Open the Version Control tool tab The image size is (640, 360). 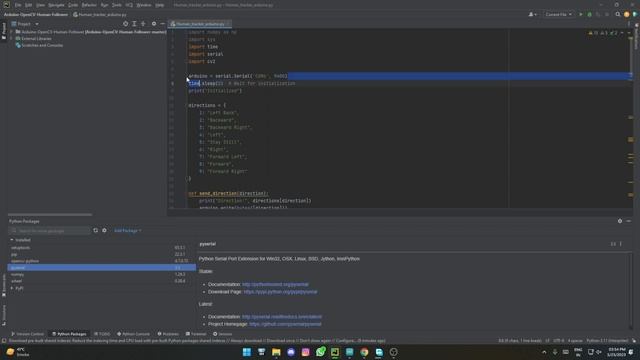coord(27,334)
